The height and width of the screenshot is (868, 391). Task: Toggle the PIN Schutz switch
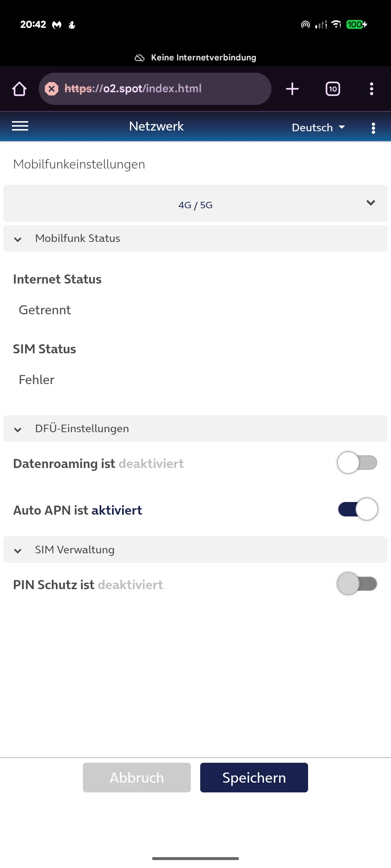tap(357, 584)
